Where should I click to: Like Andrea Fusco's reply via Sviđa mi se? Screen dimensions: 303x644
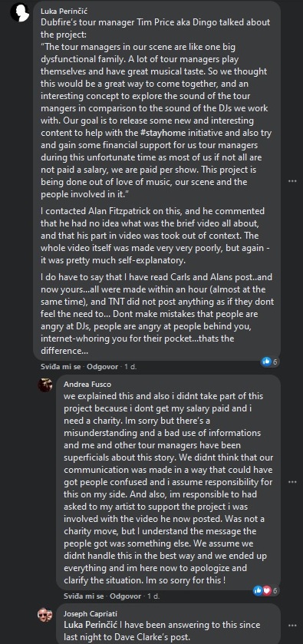click(84, 596)
